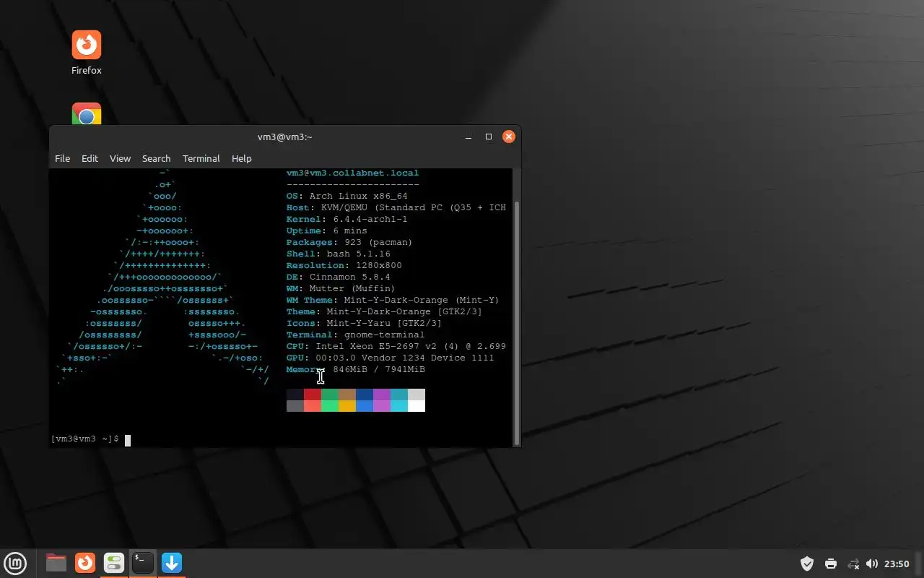Click the 'Resolution: 1280x800' line
The image size is (924, 578).
point(344,265)
